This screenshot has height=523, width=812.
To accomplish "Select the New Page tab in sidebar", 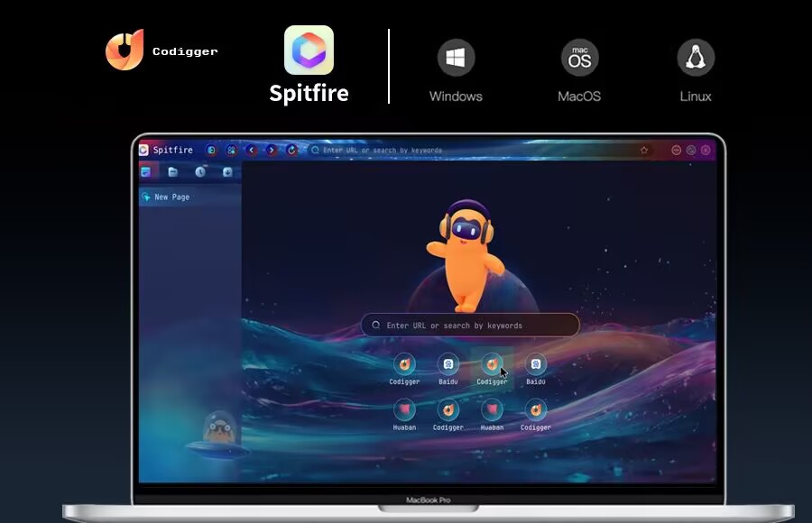I will pyautogui.click(x=189, y=197).
